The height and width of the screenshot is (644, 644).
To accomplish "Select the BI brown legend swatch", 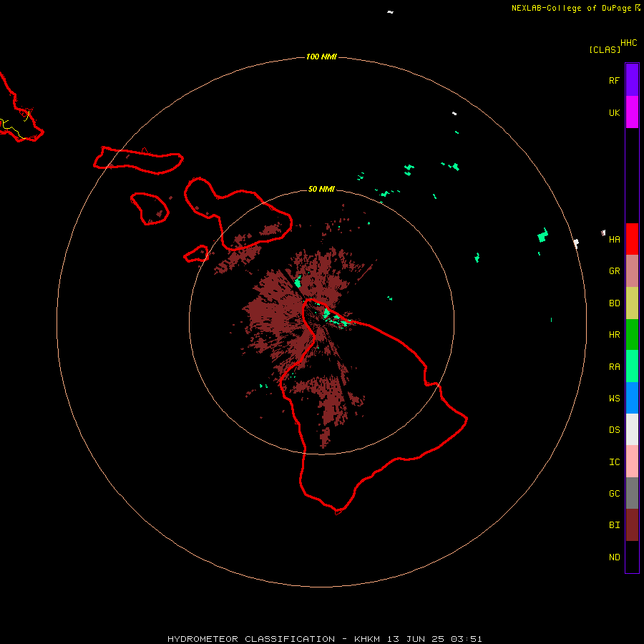I will (x=632, y=525).
